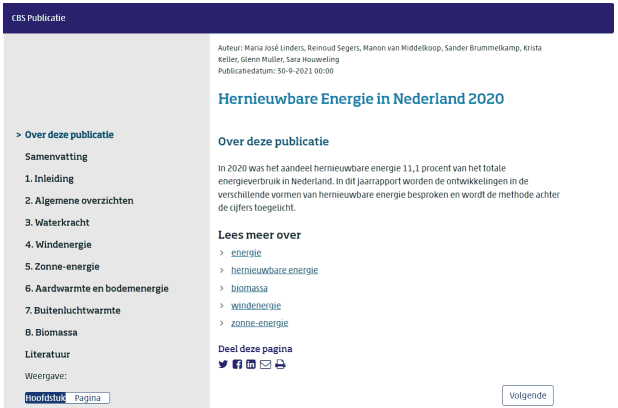
Task: Follow the windenergie link
Action: (256, 306)
